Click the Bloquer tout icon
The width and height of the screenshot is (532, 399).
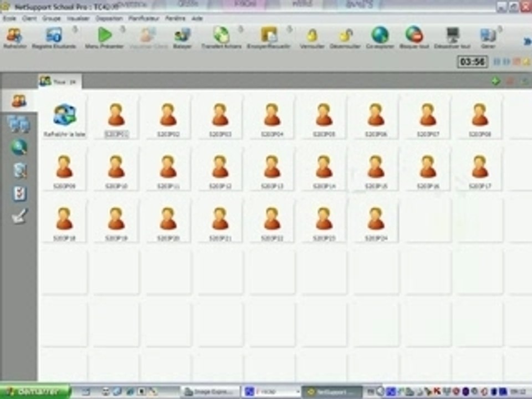(414, 38)
